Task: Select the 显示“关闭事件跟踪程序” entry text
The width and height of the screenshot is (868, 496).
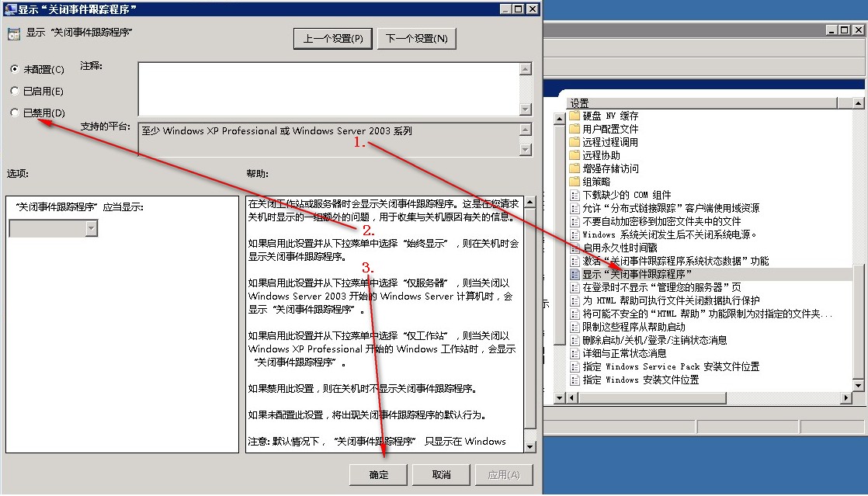Action: 637,274
